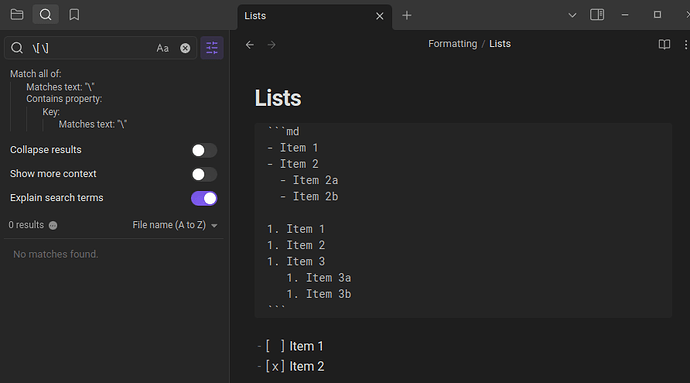Minimize the Obsidian window
The image size is (690, 383).
(625, 15)
